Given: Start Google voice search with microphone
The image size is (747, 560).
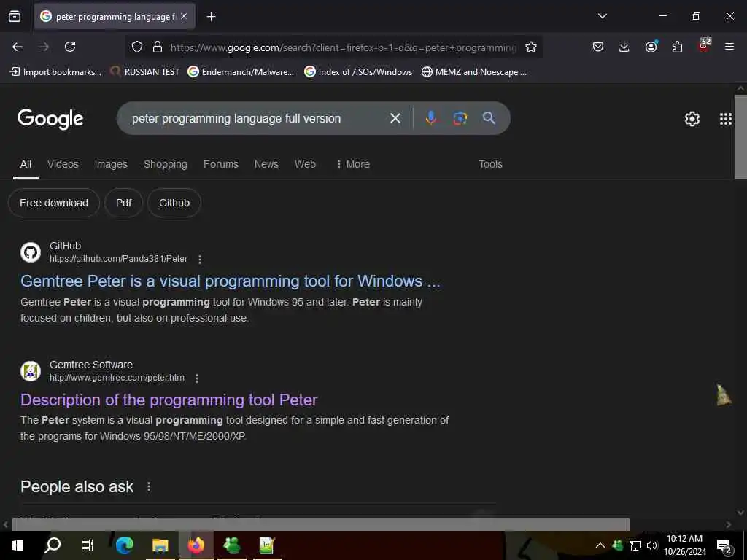Looking at the screenshot, I should point(430,118).
